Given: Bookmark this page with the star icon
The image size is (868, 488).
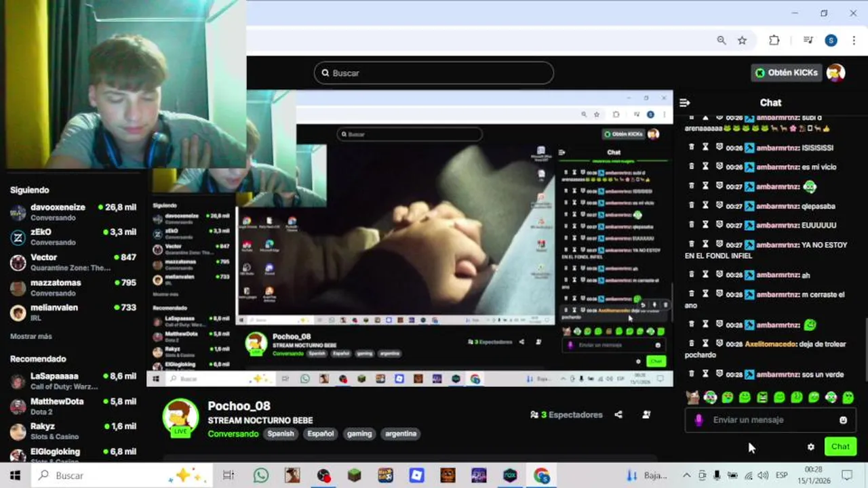Looking at the screenshot, I should (x=743, y=40).
